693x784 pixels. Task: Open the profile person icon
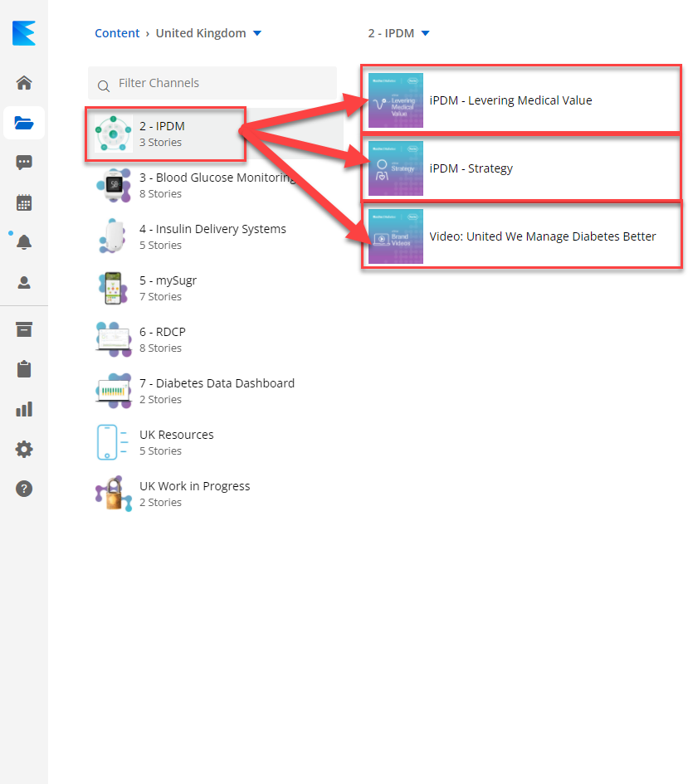[24, 283]
